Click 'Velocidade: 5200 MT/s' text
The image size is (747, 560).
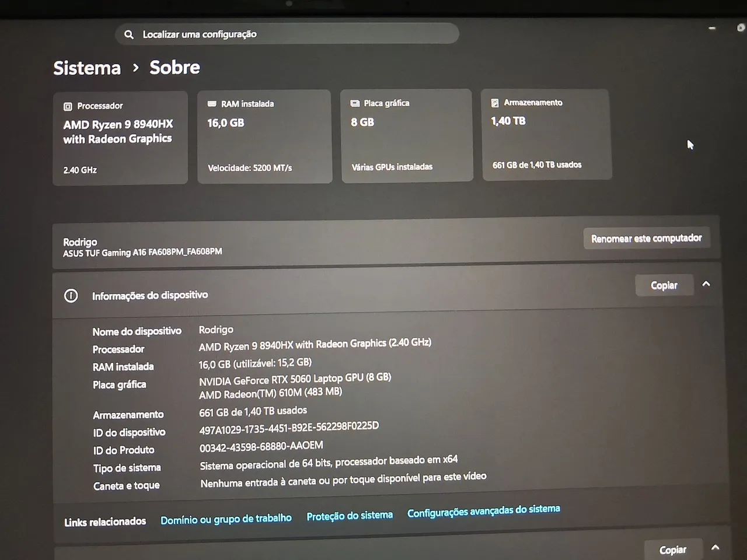[x=250, y=168]
